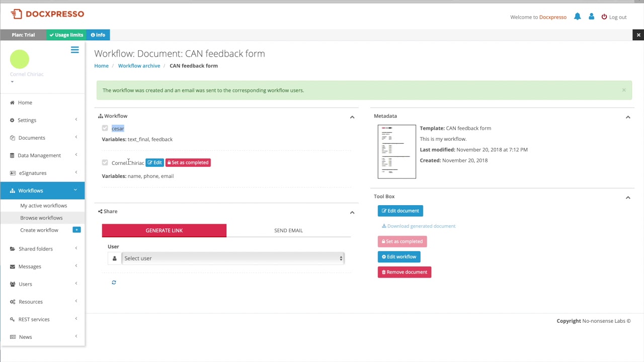Click the REST services icon in sidebar

coord(13,319)
